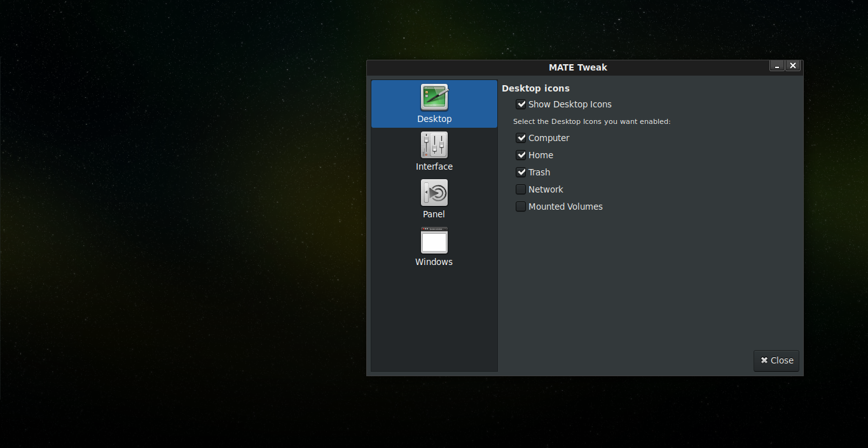The width and height of the screenshot is (868, 448).
Task: Click the MATE Tweak title bar
Action: 577,67
